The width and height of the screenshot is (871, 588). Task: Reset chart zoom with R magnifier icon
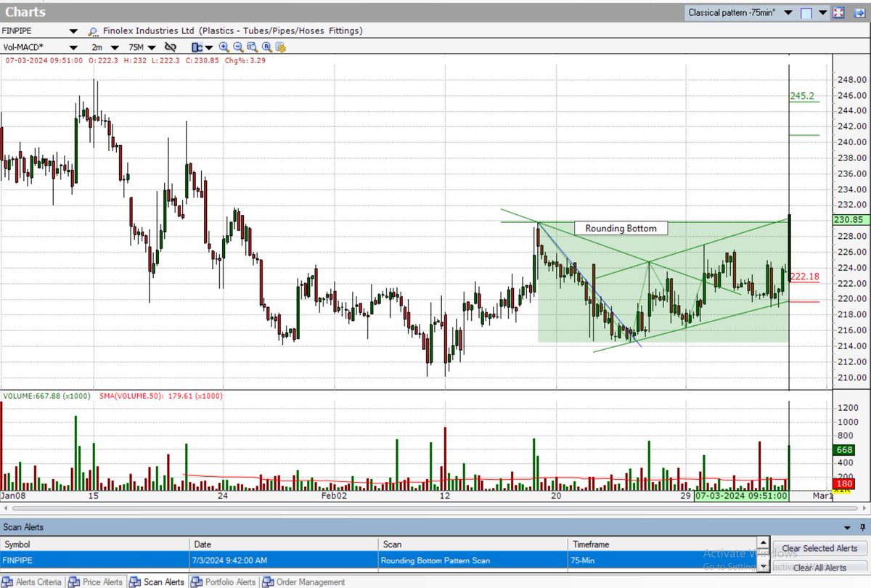[x=266, y=47]
